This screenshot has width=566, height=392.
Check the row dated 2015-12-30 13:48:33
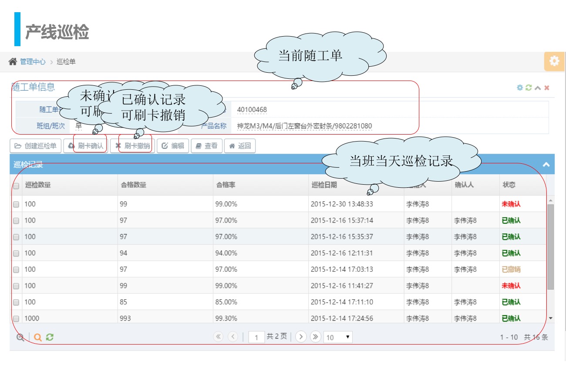pyautogui.click(x=16, y=204)
